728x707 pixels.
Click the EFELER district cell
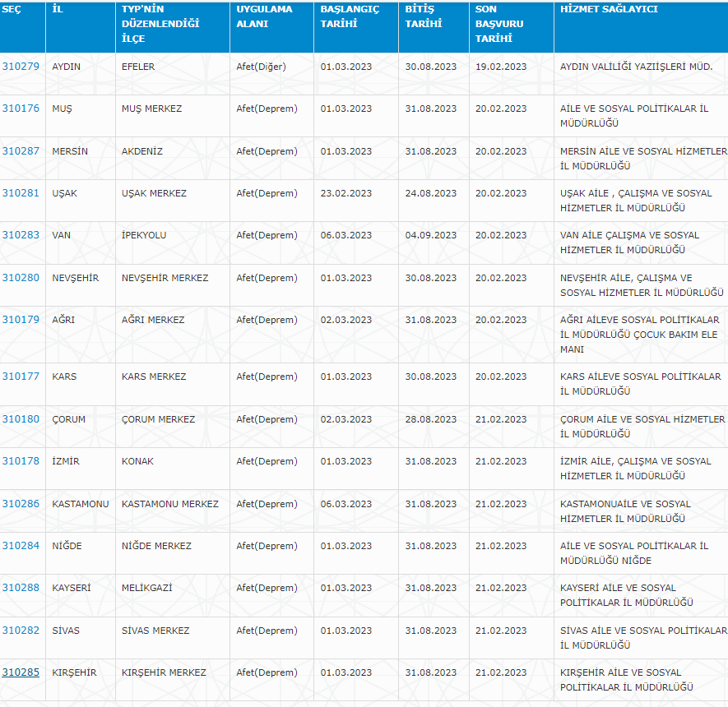tap(172, 74)
